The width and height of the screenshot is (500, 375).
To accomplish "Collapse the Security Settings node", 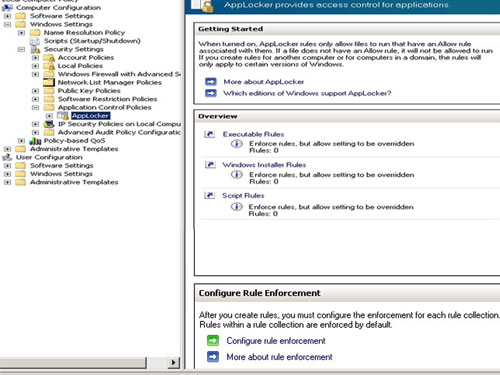I will point(21,49).
